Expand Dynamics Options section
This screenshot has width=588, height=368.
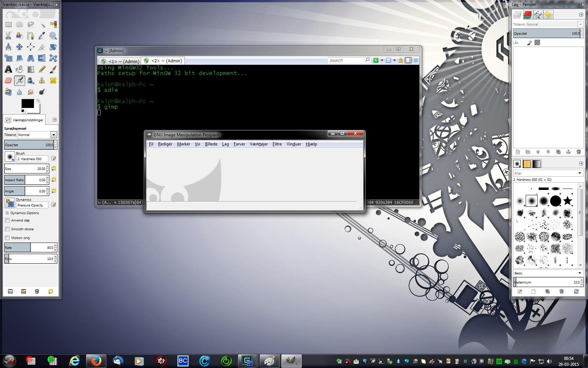(7, 213)
